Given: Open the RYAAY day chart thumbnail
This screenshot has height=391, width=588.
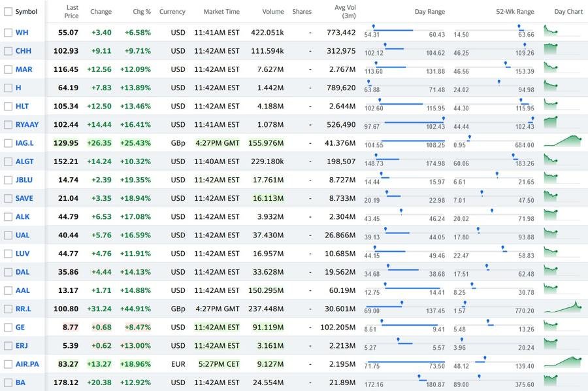Looking at the screenshot, I should click(x=551, y=122).
